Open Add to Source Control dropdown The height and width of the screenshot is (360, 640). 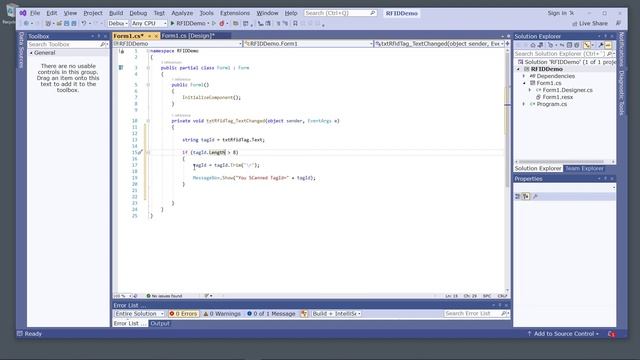click(x=563, y=333)
